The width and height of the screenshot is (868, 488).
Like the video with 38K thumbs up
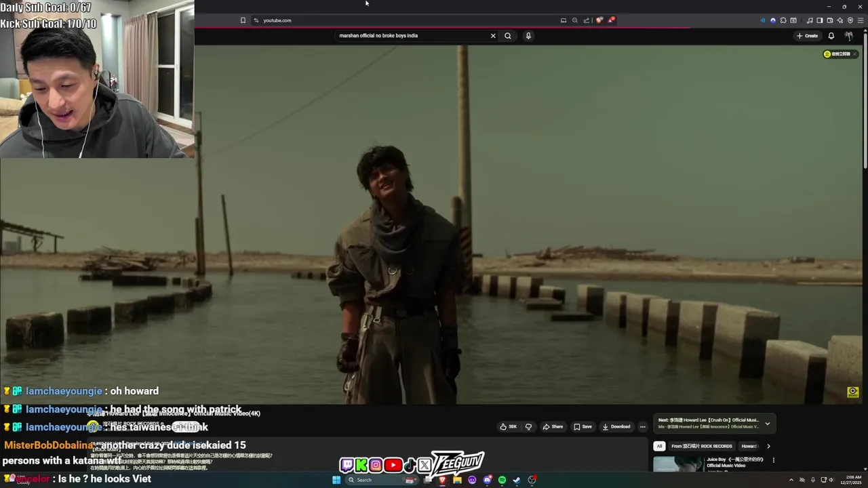[x=509, y=427]
